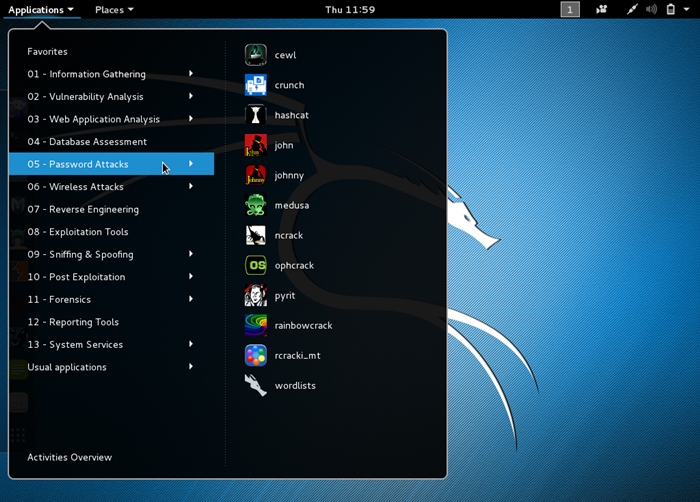700x502 pixels.
Task: Click workspace indicator 1 in top bar
Action: [x=570, y=9]
